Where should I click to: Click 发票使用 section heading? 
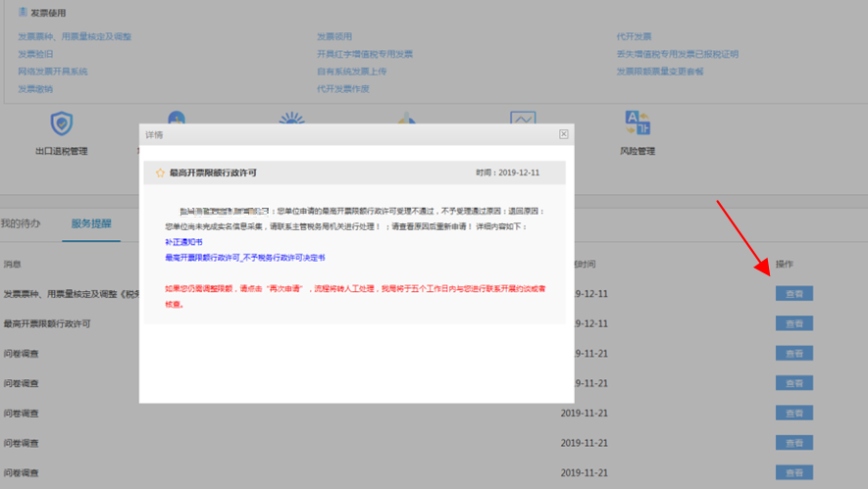click(x=48, y=12)
